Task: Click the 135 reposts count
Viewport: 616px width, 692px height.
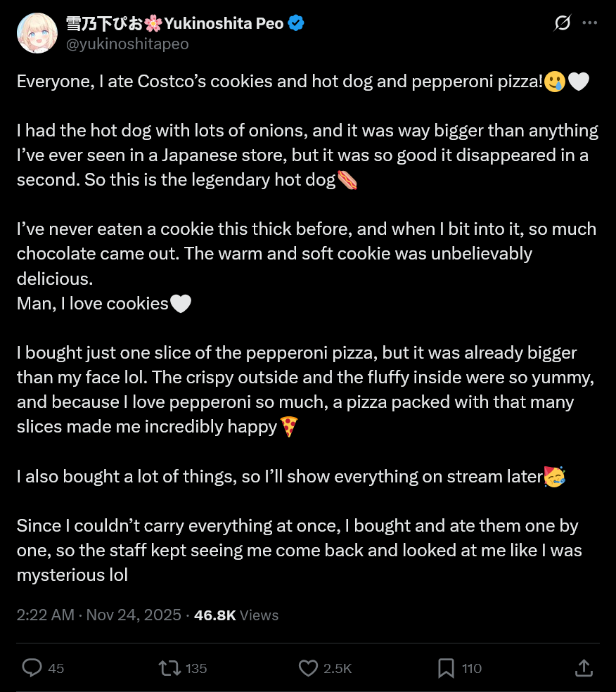Action: (x=195, y=668)
